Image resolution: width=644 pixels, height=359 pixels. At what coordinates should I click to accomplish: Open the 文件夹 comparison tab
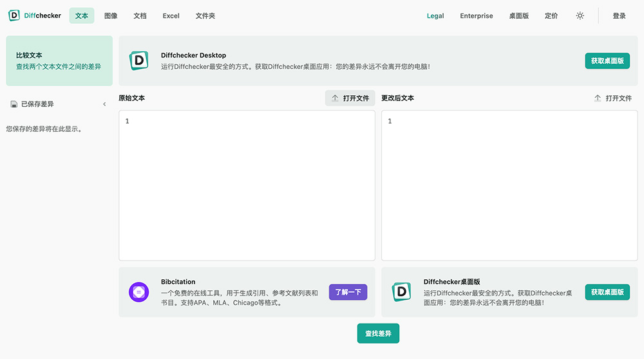tap(205, 15)
